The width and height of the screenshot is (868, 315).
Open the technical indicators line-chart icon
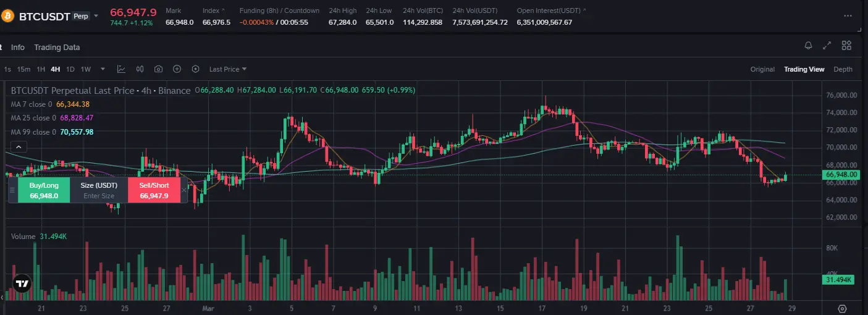click(121, 69)
